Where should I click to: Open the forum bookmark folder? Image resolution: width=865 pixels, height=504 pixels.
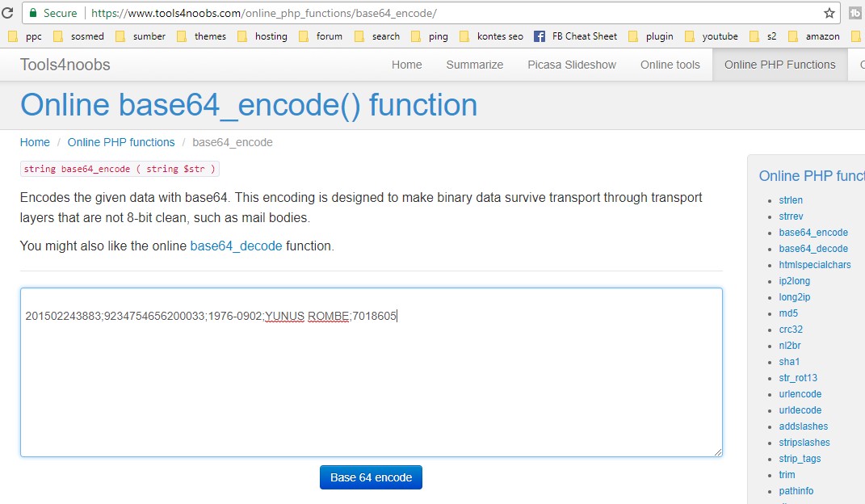[321, 36]
